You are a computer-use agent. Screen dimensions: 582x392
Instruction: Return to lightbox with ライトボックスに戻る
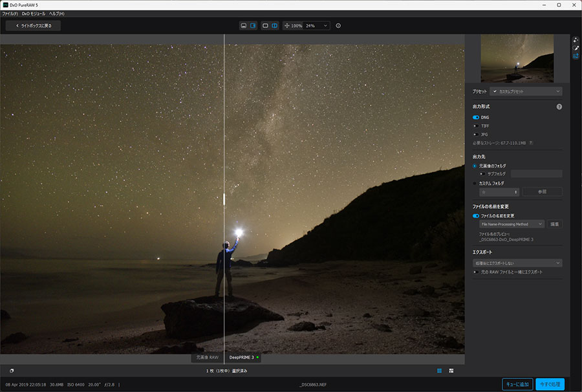click(34, 26)
